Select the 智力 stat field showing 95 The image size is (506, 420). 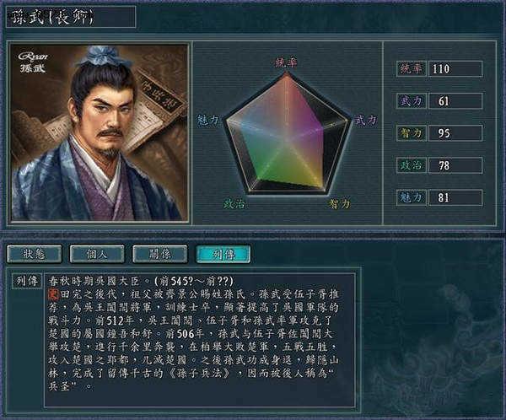coord(455,133)
